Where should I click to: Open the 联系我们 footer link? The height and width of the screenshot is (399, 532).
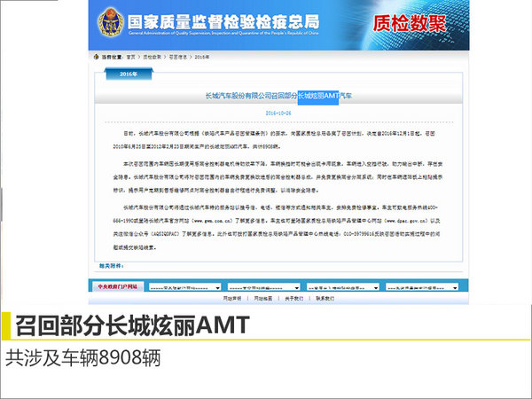[x=325, y=299]
